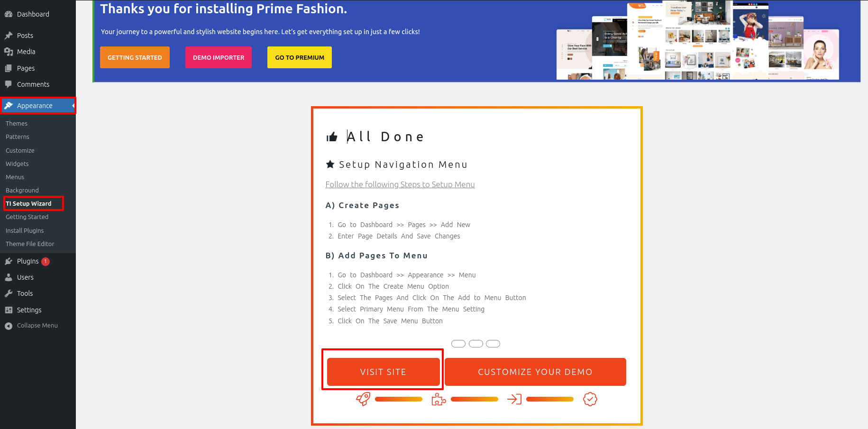The image size is (868, 429).
Task: Click the checkmark badge step icon
Action: (590, 399)
